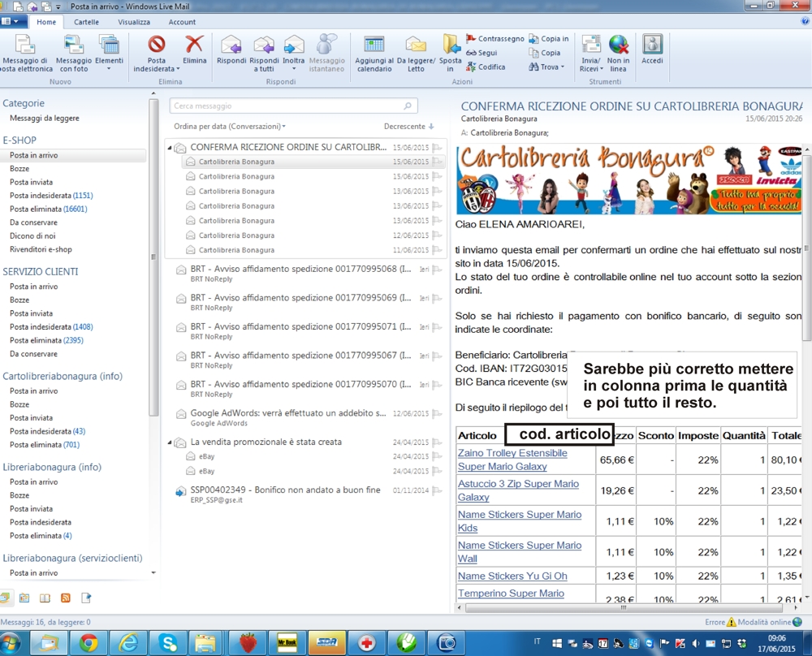The image size is (812, 656).
Task: Toggle Decrescente sort order
Action: coord(408,127)
